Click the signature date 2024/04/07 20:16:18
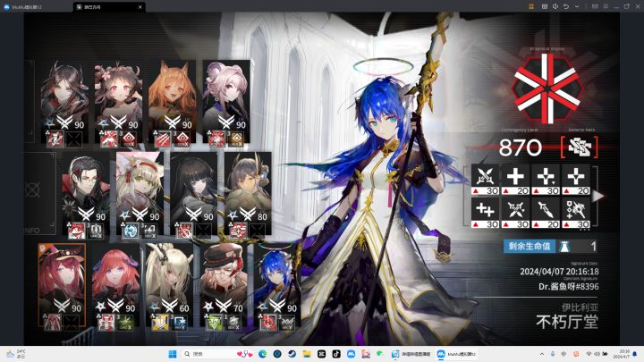Viewport: 644px width, 362px height. click(559, 272)
